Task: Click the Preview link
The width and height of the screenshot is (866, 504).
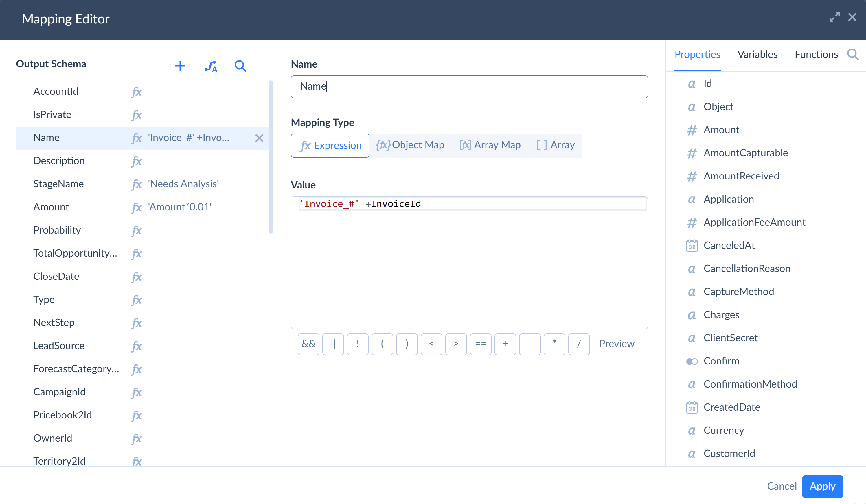Action: point(617,344)
